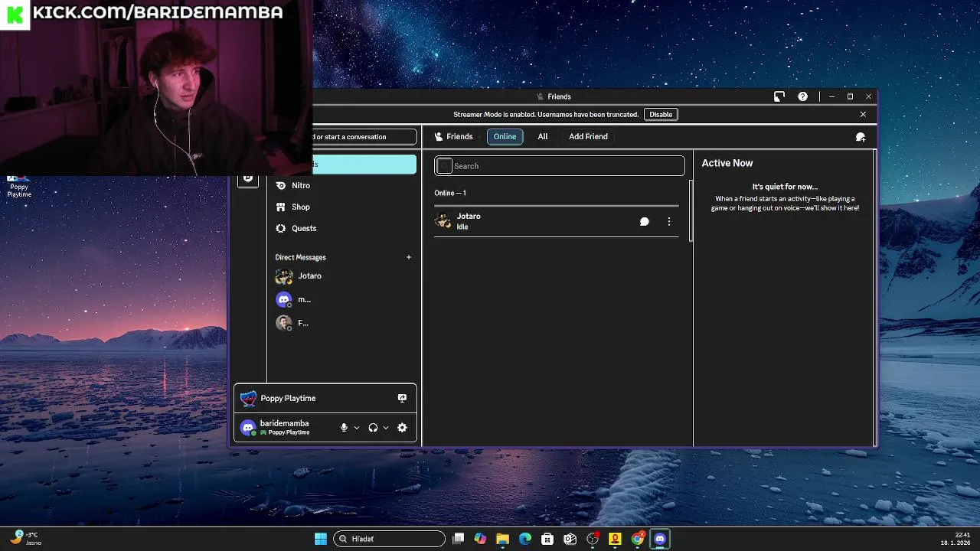Open Microsoft Store from the taskbar

[x=547, y=539]
